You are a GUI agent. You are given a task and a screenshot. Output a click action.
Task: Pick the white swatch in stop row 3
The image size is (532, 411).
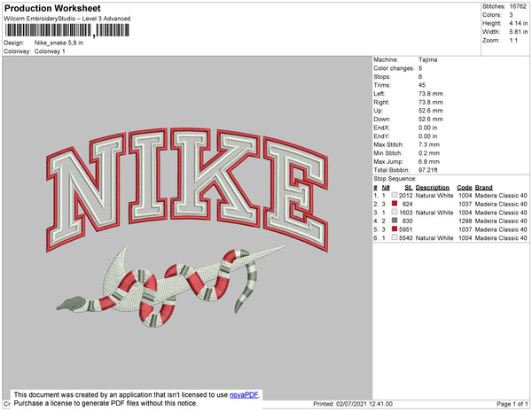395,212
